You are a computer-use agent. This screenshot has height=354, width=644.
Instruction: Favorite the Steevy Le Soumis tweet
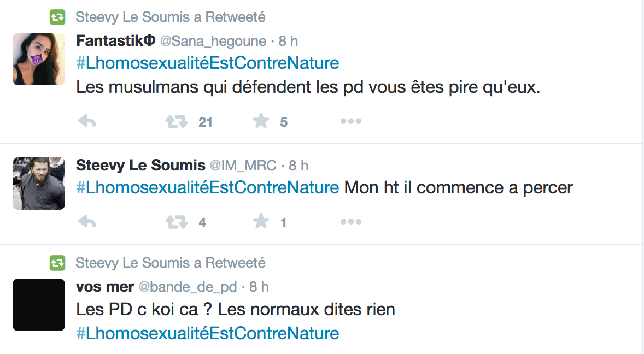tap(261, 222)
